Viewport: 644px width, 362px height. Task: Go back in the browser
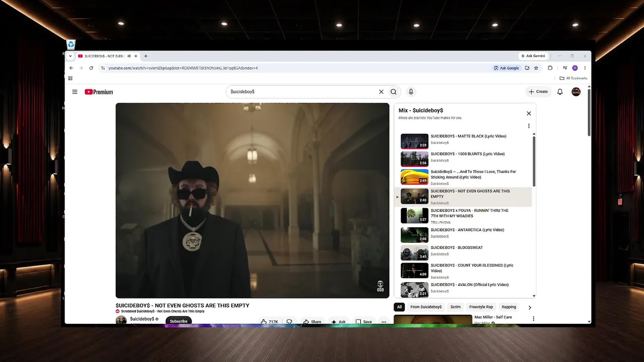point(71,68)
